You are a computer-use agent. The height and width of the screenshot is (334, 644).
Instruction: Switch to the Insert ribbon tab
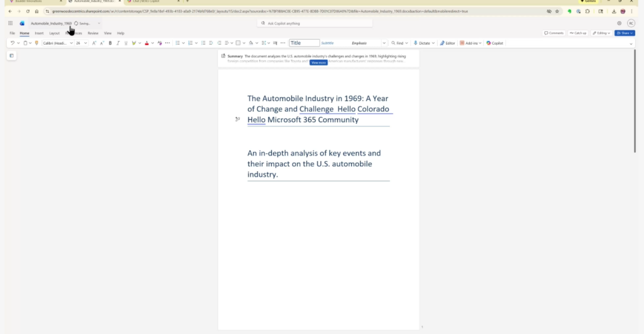pyautogui.click(x=39, y=33)
